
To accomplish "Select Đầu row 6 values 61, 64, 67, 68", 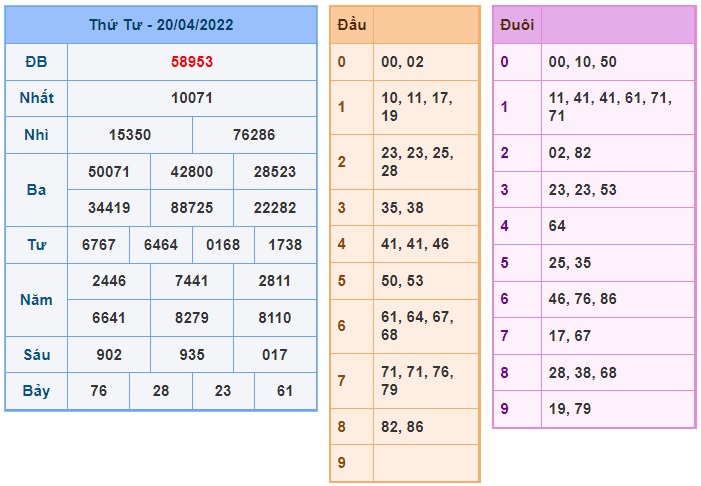I will click(x=417, y=325).
